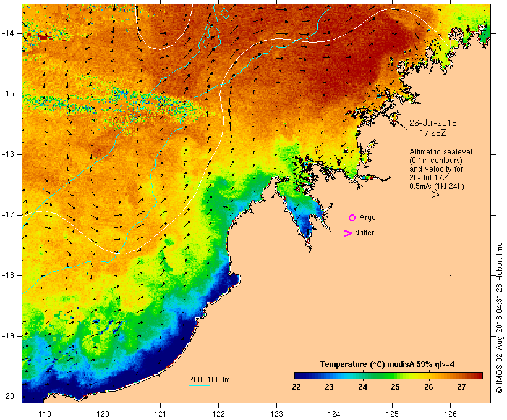Click the velocity scale reference arrow
Image resolution: width=507 pixels, height=420 pixels.
pyautogui.click(x=428, y=195)
